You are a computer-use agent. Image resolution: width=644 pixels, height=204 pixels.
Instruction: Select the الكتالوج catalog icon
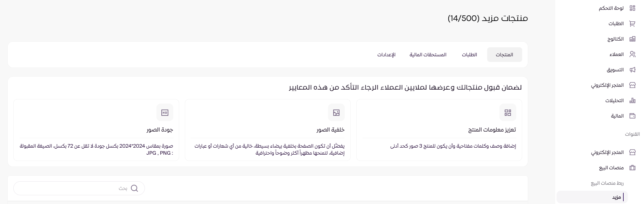(633, 39)
